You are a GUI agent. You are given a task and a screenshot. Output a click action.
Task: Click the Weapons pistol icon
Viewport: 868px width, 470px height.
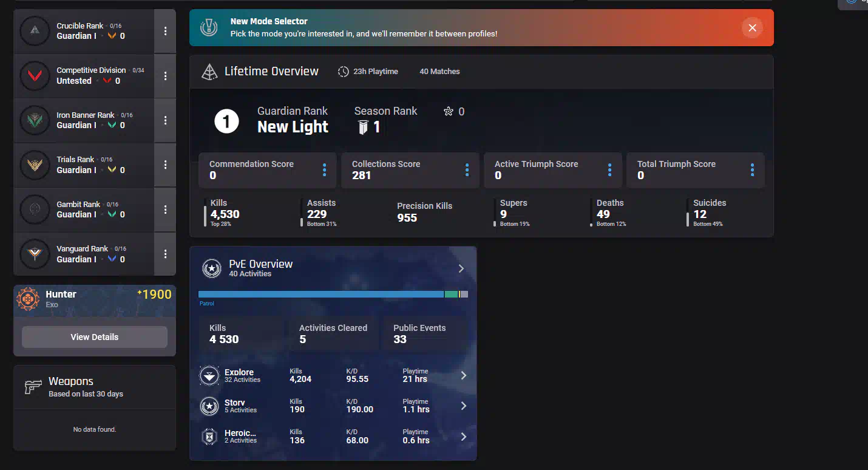point(33,387)
